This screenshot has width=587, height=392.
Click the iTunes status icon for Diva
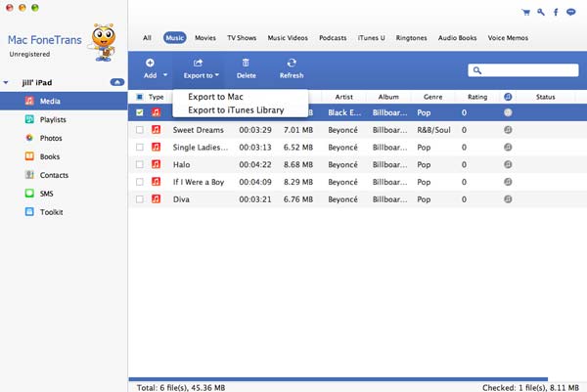508,199
